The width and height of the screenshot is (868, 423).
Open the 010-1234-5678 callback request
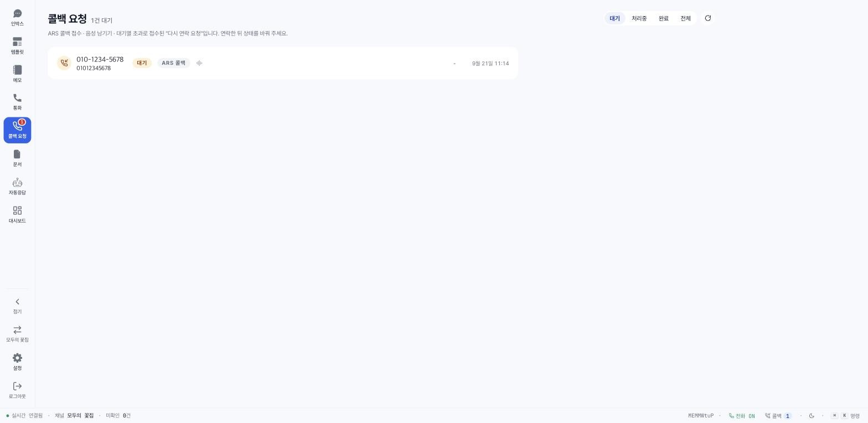click(x=283, y=63)
